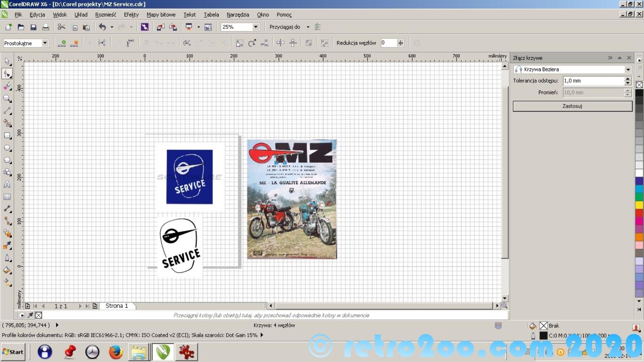The height and width of the screenshot is (362, 644).
Task: Select the Table tool
Action: [x=7, y=197]
